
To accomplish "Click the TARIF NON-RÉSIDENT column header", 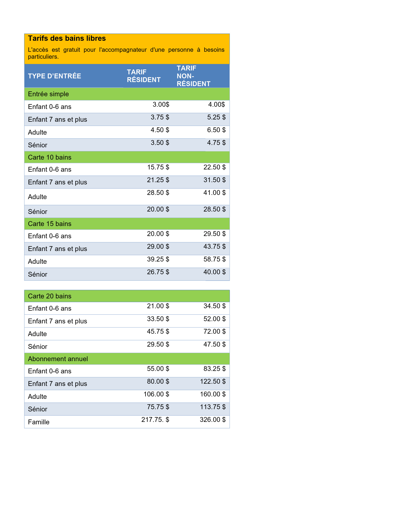I will (x=193, y=76).
